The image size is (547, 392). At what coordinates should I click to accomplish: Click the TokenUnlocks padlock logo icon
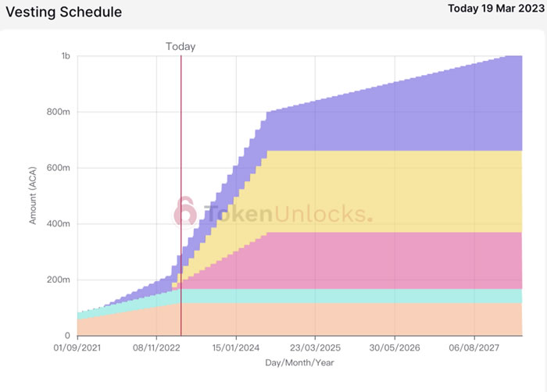pos(186,211)
